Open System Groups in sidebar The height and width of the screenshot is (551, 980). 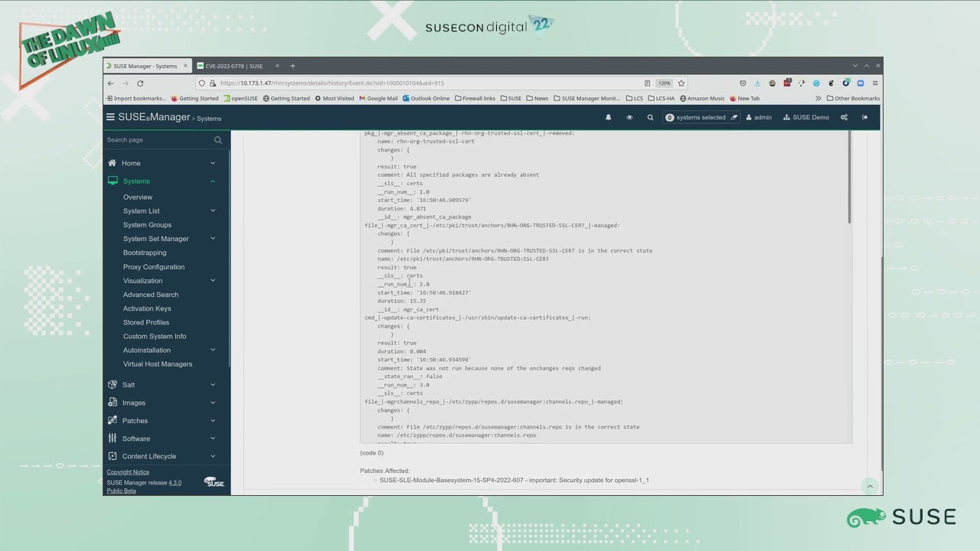[147, 225]
